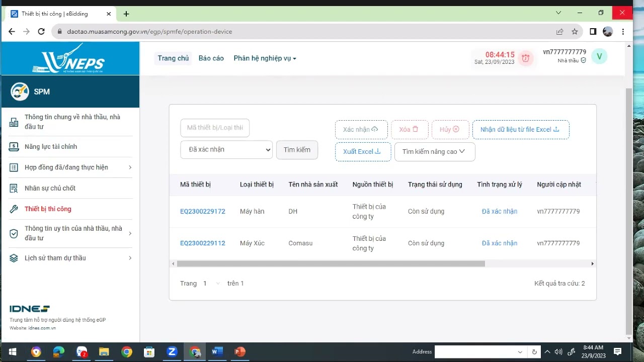Click the page vertical scrollbar
644x362 pixels.
[x=628, y=211]
